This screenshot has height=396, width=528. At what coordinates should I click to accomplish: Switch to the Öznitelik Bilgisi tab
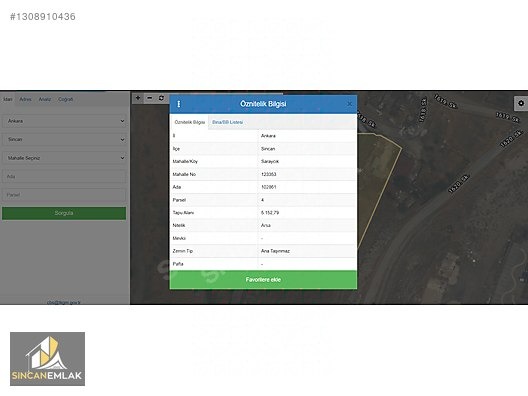190,122
